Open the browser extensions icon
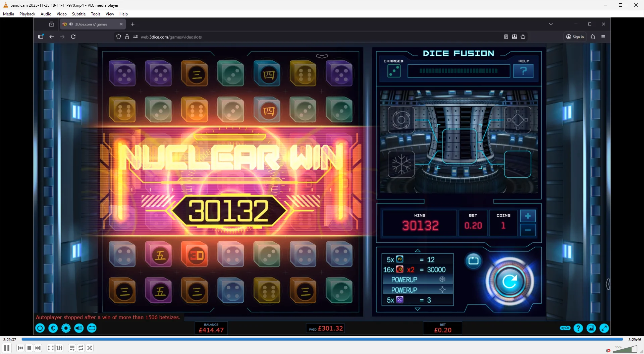This screenshot has width=644, height=354. pyautogui.click(x=593, y=37)
